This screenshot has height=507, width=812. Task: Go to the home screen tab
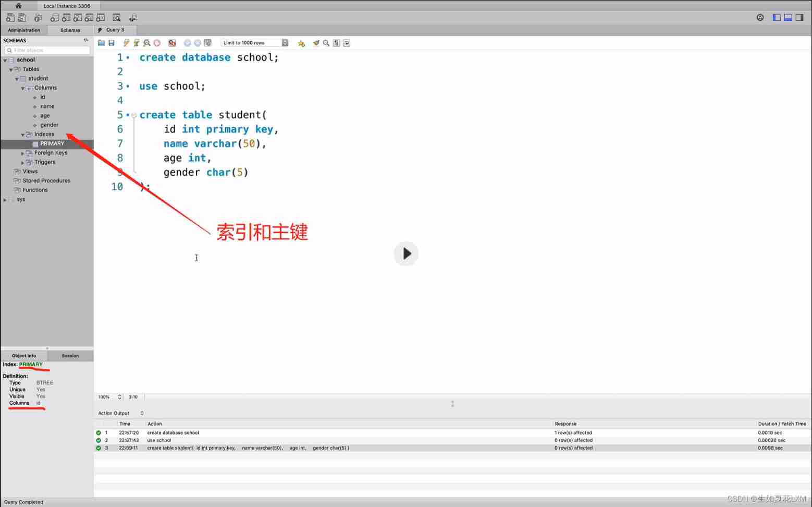click(x=18, y=6)
